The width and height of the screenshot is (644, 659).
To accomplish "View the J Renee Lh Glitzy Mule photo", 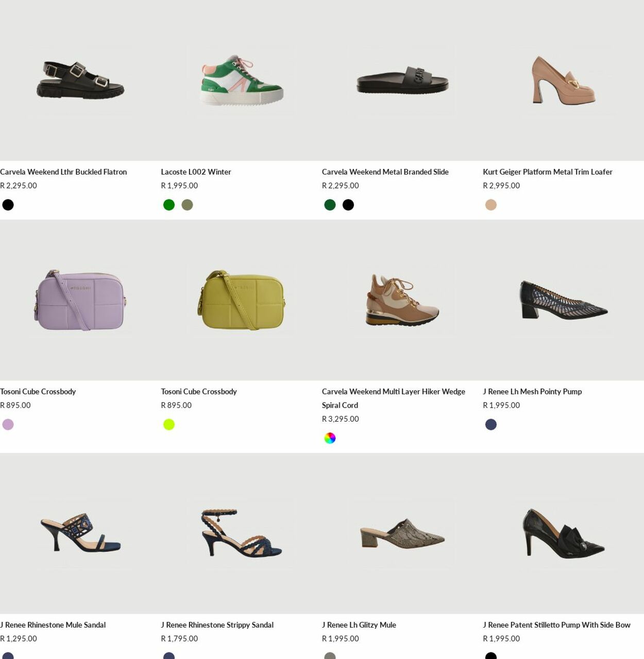I will (402, 533).
